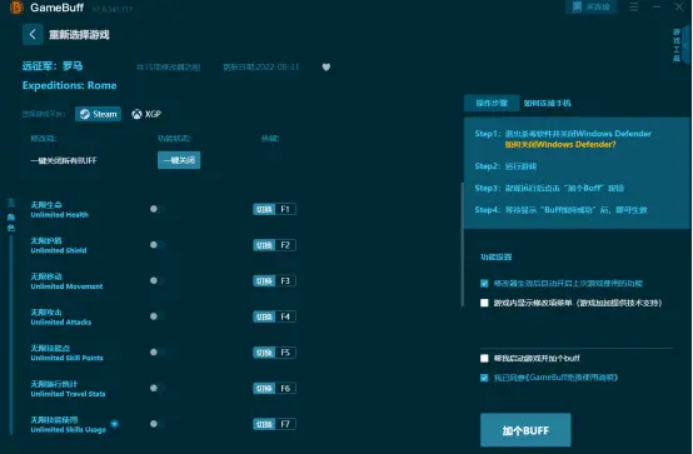Toggle Unlimited Travel Stats switch
The image size is (693, 454).
click(157, 388)
